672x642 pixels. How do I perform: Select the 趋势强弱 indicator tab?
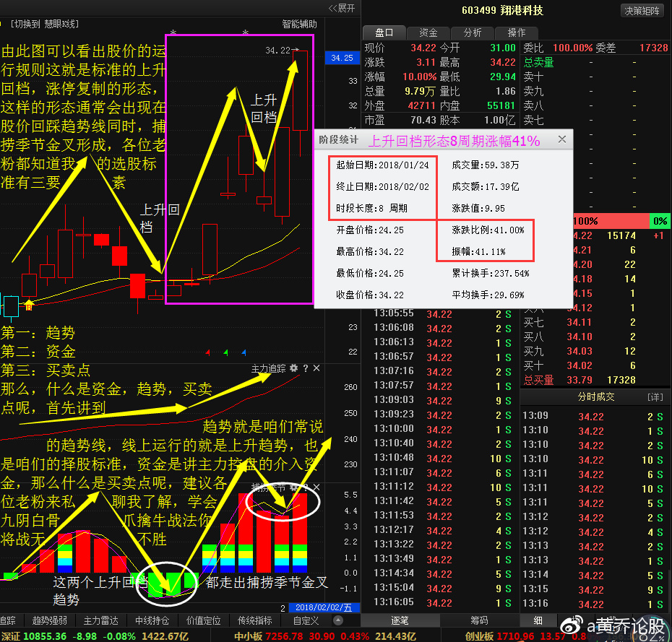tap(49, 620)
